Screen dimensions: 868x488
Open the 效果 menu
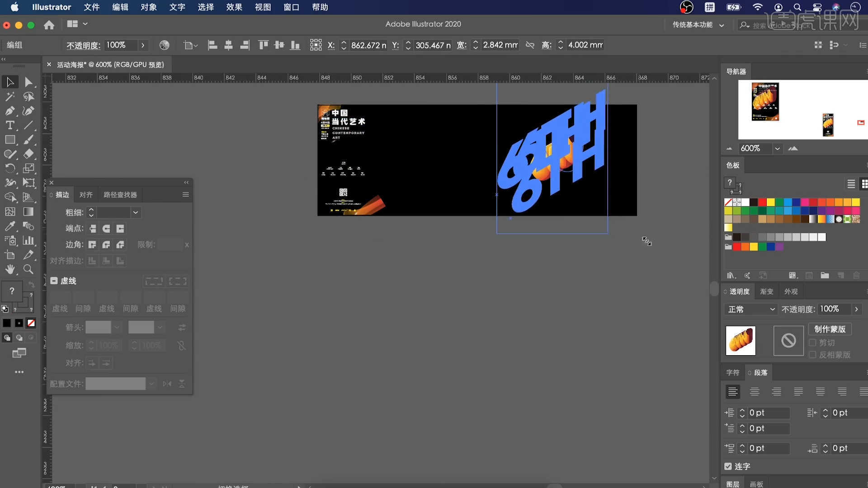234,7
